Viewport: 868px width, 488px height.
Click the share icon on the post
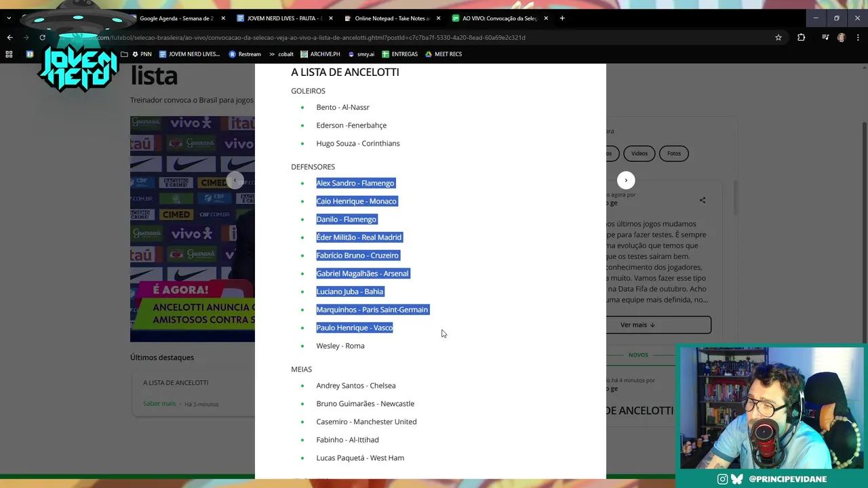[x=703, y=200]
